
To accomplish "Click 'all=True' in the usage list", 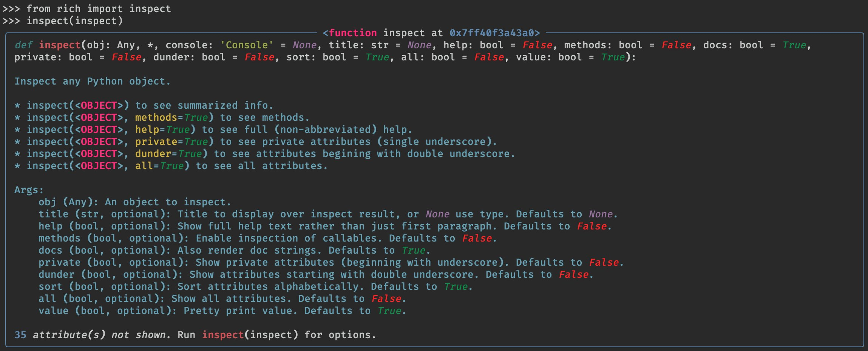I will tap(159, 166).
